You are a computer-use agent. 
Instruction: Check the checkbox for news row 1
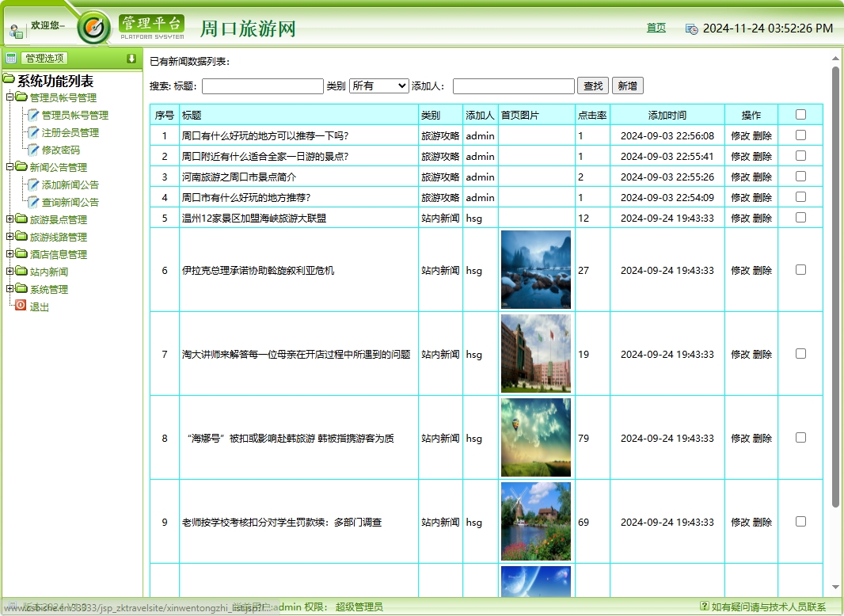[x=800, y=135]
